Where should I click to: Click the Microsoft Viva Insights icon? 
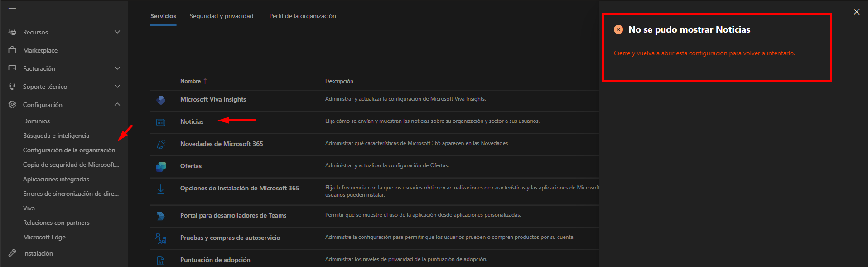161,100
